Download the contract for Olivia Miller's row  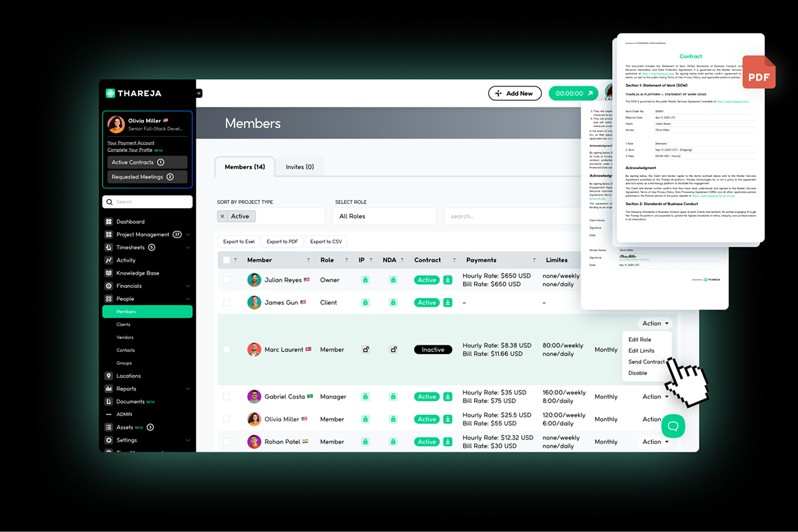(448, 419)
